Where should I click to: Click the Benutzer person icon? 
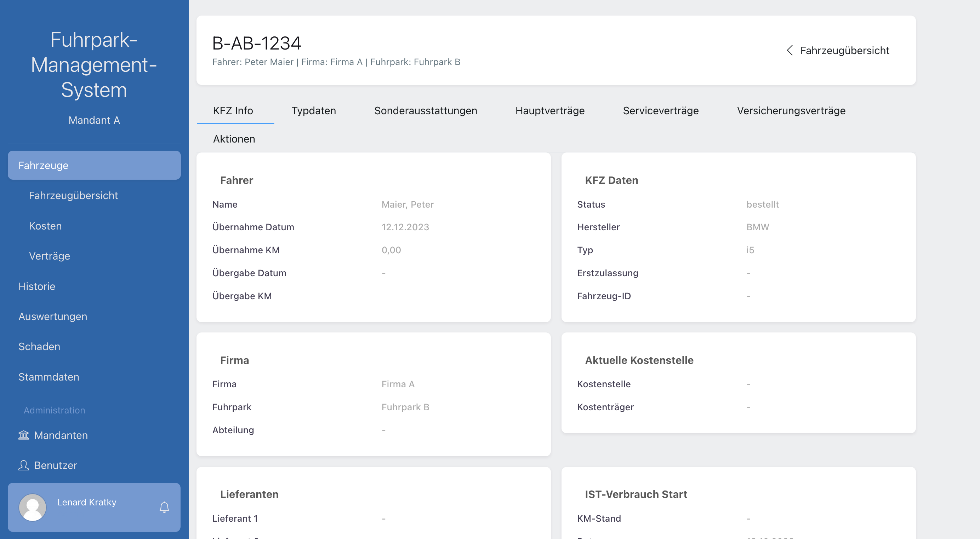pos(24,465)
